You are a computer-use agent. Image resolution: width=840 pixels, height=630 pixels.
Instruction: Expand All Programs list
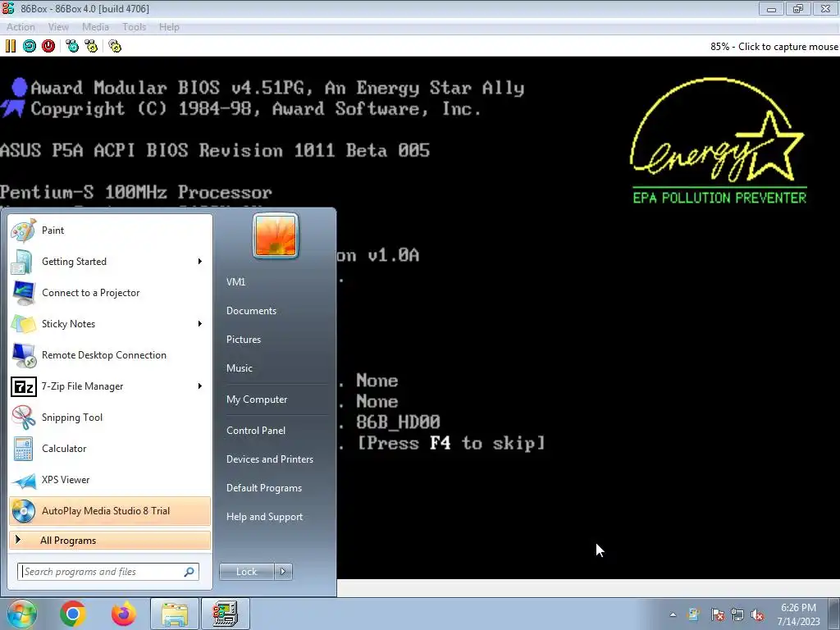110,540
